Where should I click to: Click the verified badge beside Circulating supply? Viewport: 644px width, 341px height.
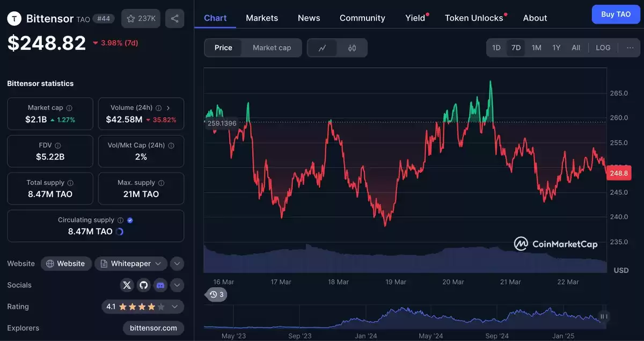(130, 220)
